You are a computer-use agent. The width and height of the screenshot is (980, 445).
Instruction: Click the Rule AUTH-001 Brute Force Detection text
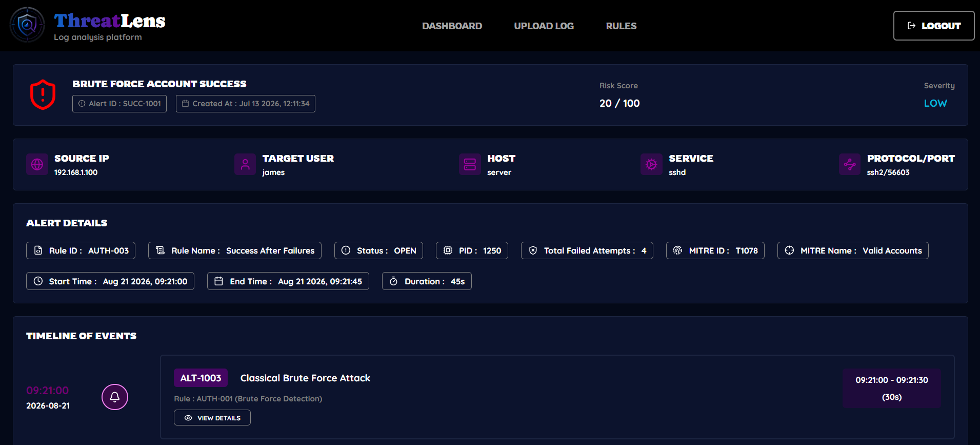[x=248, y=398]
